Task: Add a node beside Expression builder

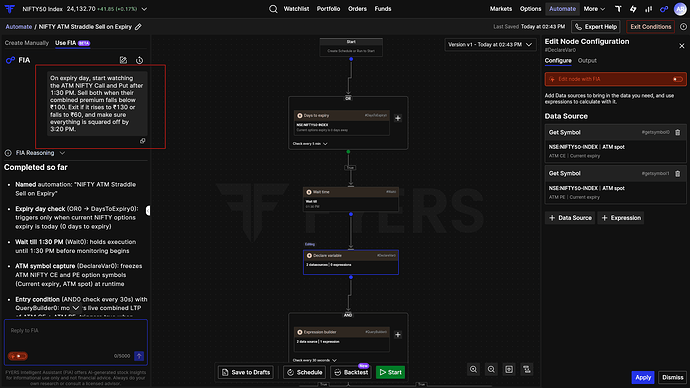Action: (x=398, y=335)
